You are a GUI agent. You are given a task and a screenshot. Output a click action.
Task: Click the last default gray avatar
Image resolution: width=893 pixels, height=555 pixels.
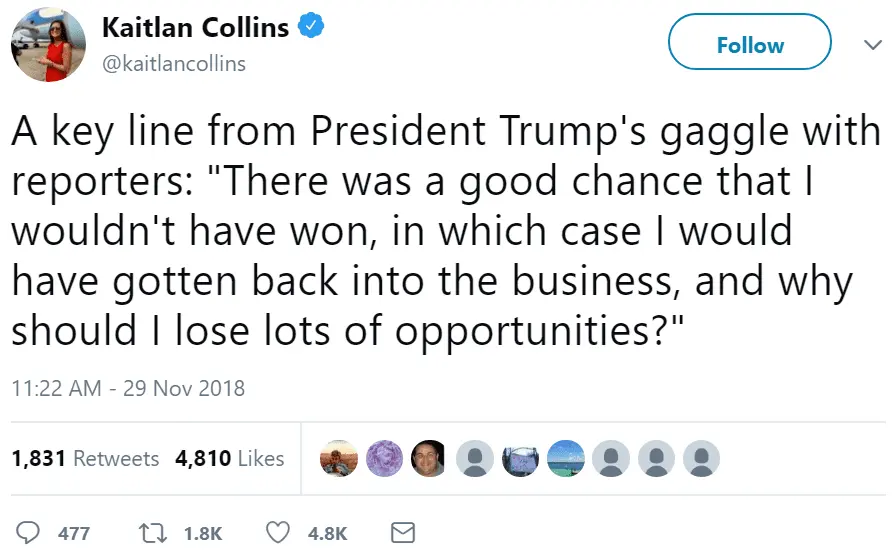point(702,459)
